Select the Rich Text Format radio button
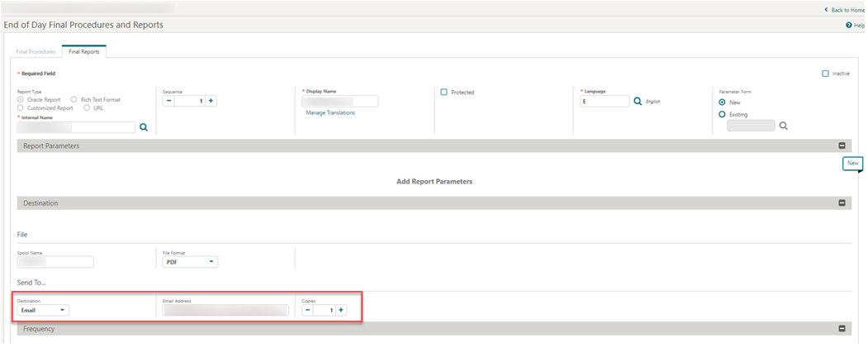The image size is (868, 348). pos(74,99)
